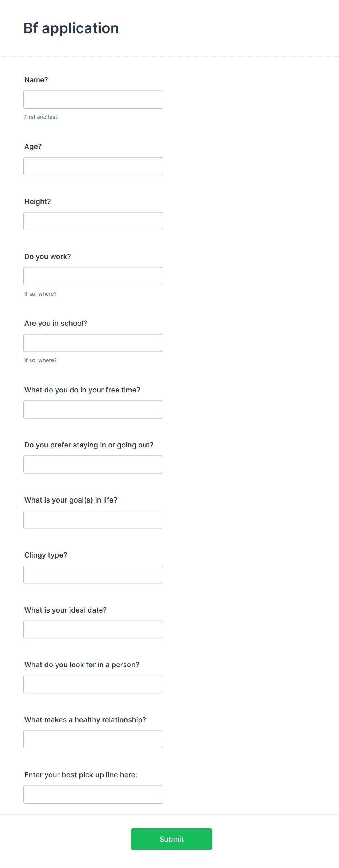Click the Name text input field
The width and height of the screenshot is (339, 868).
[x=93, y=99]
